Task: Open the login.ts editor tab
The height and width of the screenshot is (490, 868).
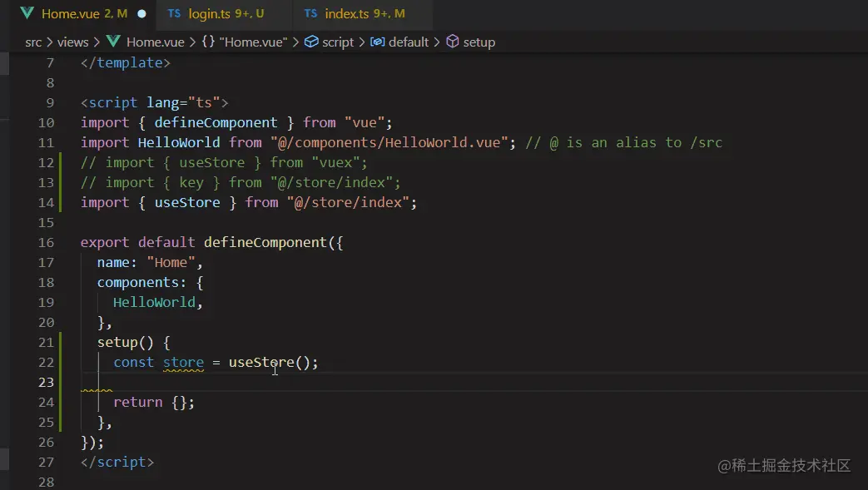Action: click(x=225, y=14)
